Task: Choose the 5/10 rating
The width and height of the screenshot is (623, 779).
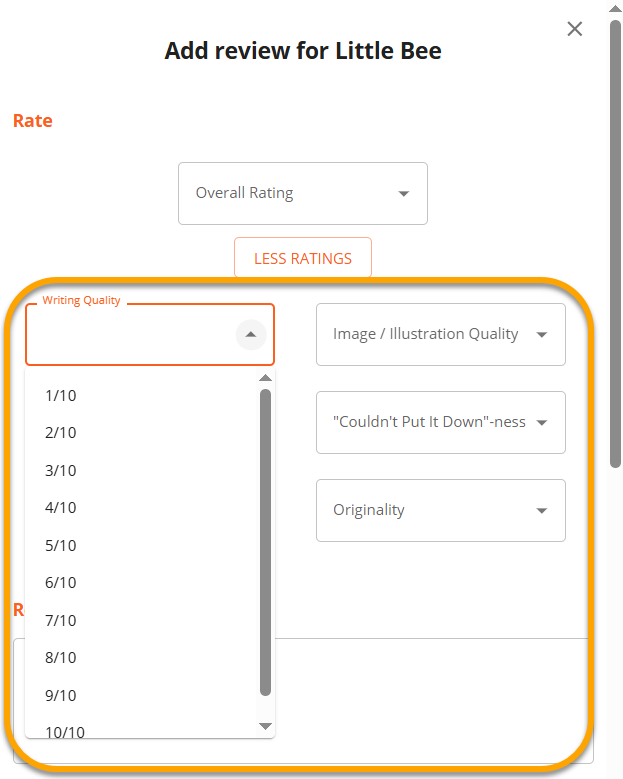Action: pyautogui.click(x=61, y=546)
